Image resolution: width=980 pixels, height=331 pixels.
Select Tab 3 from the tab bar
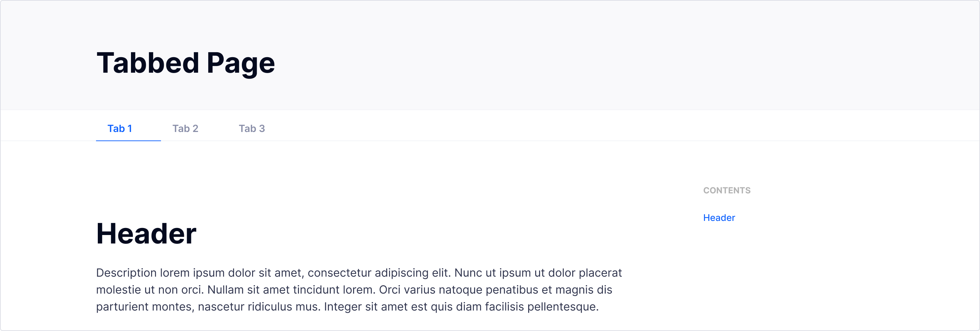click(x=252, y=128)
